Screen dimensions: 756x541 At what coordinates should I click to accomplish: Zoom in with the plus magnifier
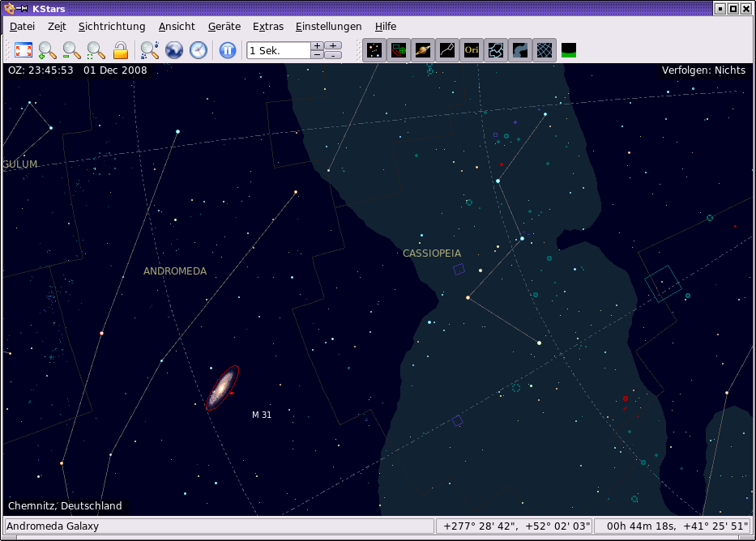point(48,50)
